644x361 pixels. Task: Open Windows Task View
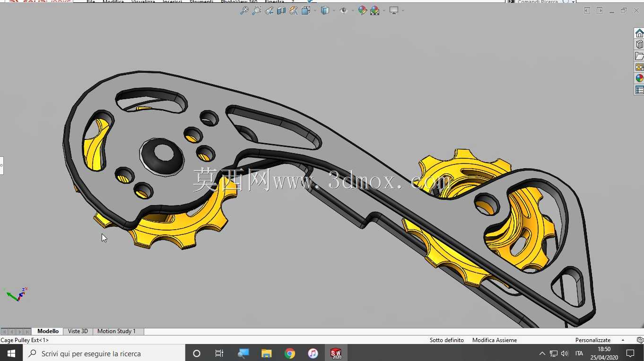[x=219, y=353]
